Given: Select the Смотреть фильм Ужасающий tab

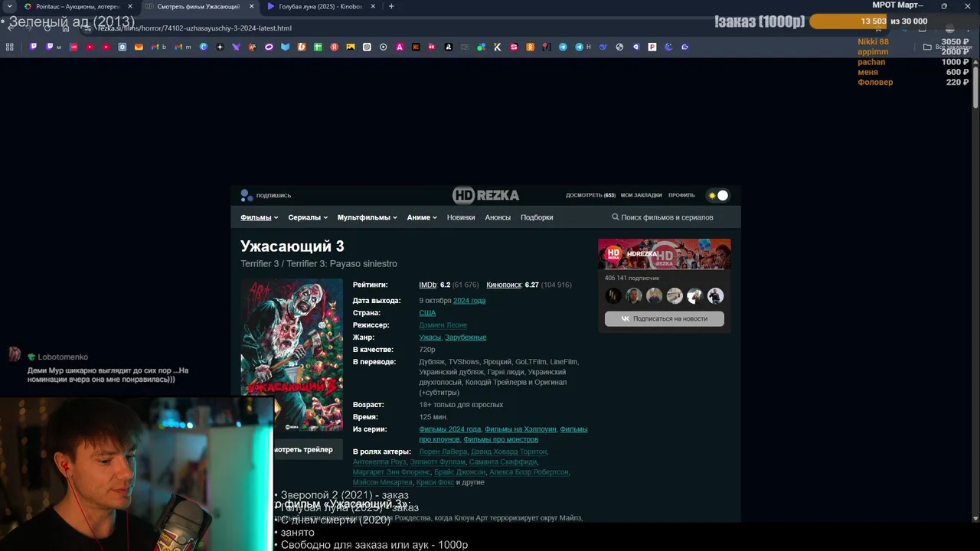Looking at the screenshot, I should click(x=198, y=6).
